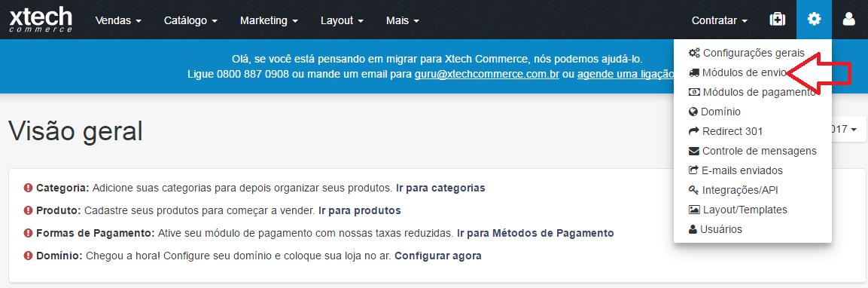Viewport: 868px width, 288px height.
Task: Click the agende uma ligação link
Action: (626, 75)
